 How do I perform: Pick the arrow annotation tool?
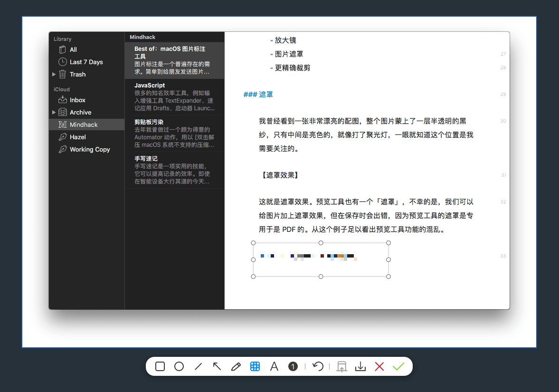(217, 366)
